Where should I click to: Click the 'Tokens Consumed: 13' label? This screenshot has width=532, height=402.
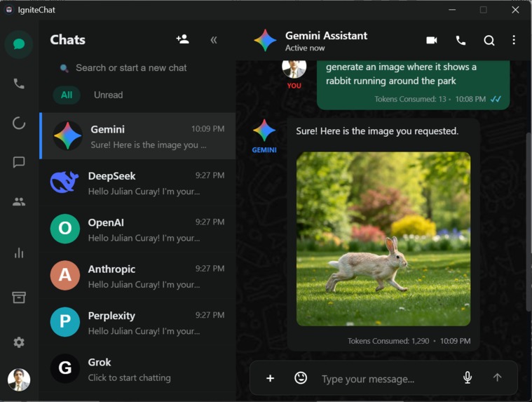tap(410, 99)
